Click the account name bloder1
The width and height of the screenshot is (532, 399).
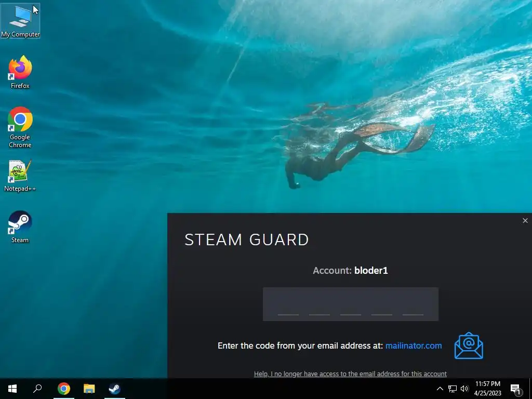tap(371, 270)
